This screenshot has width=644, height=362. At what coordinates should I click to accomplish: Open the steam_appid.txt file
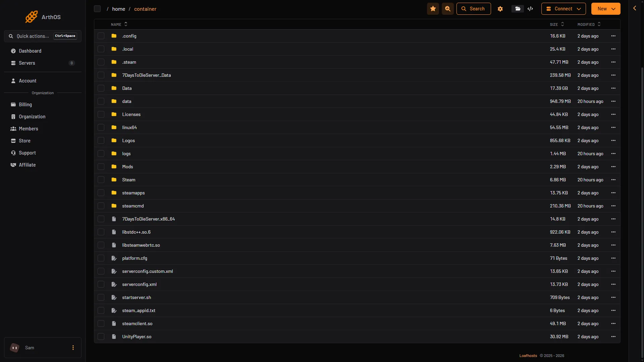pyautogui.click(x=139, y=310)
